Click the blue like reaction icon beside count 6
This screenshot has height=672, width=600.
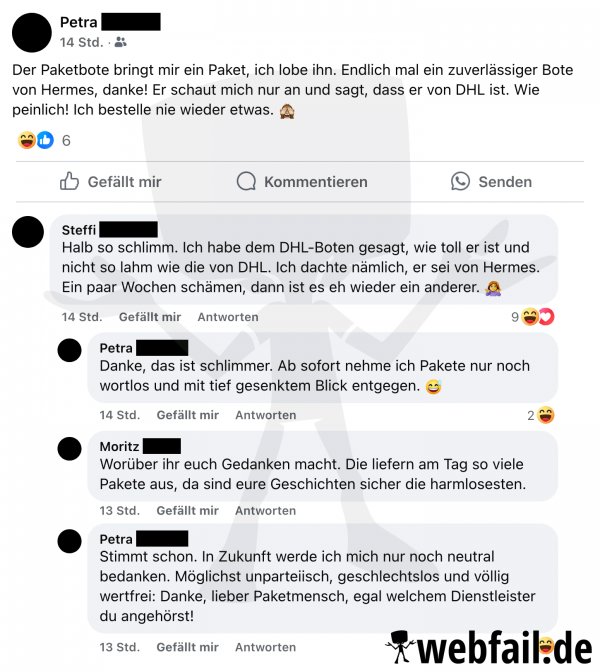[45, 140]
